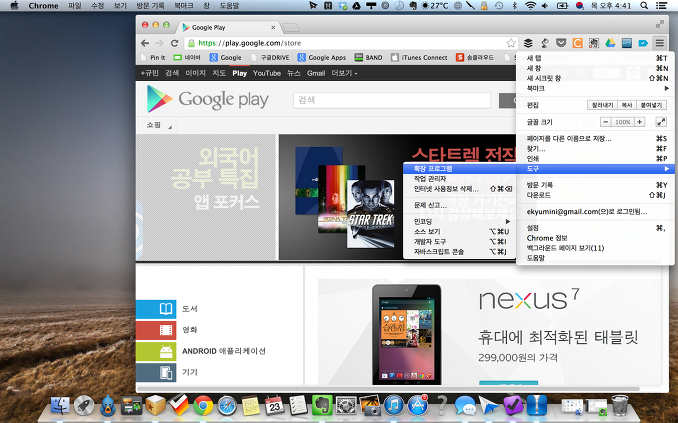Image resolution: width=678 pixels, height=423 pixels.
Task: Launch Launchpad rocket icon in dock
Action: pyautogui.click(x=84, y=406)
